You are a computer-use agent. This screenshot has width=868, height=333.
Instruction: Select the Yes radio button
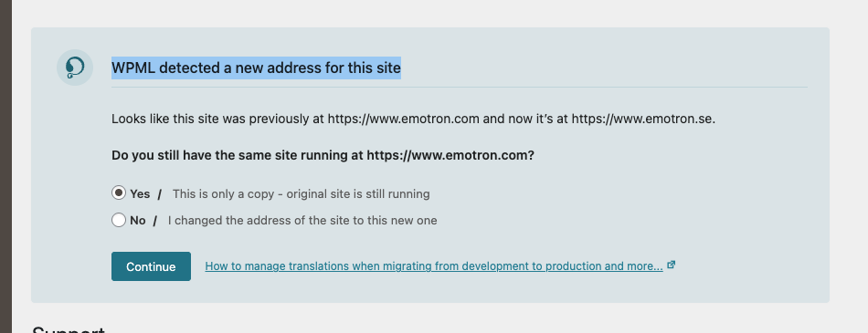[119, 193]
